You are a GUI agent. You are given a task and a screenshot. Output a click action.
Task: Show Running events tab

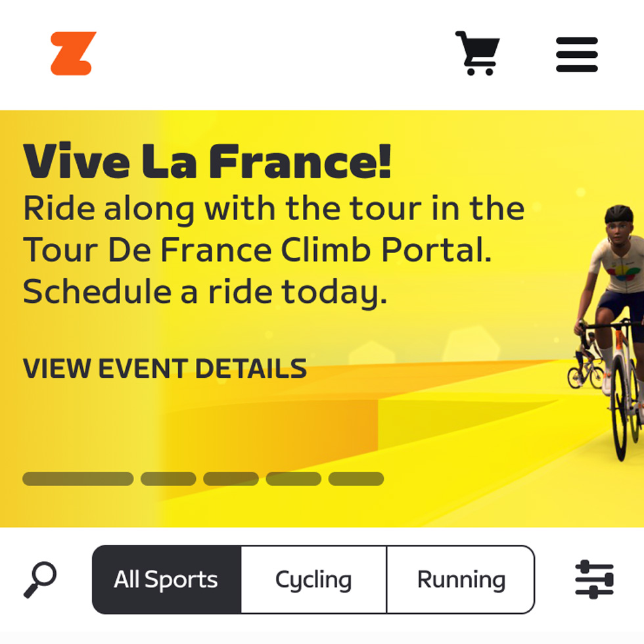461,580
